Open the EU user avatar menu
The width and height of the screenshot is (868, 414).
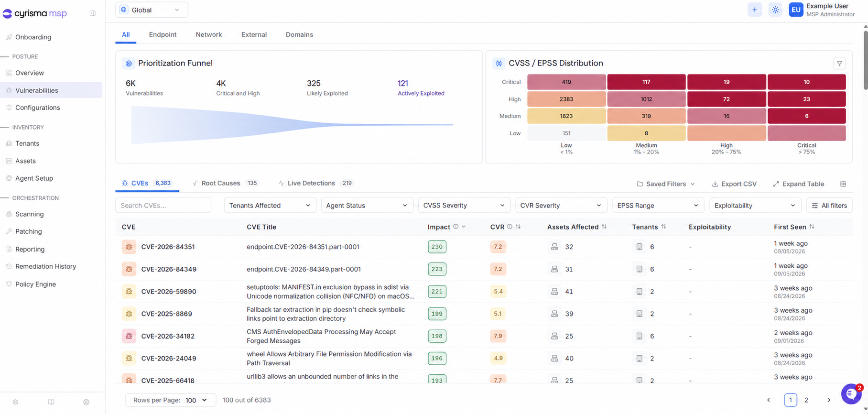click(x=796, y=10)
